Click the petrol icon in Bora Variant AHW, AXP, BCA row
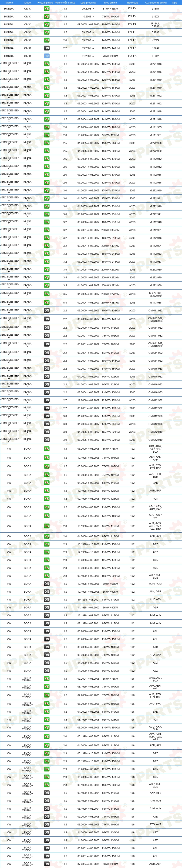This screenshot has width=182, height=868. pyautogui.click(x=47, y=679)
